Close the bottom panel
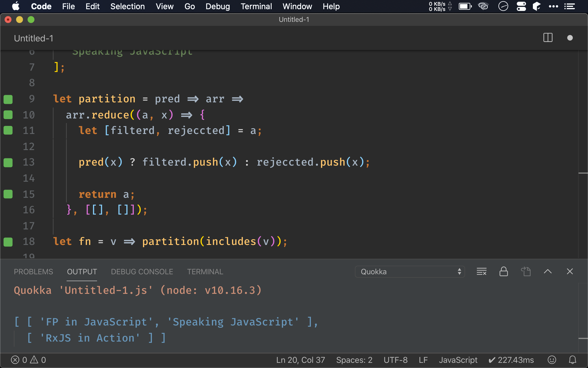This screenshot has width=588, height=368. pyautogui.click(x=570, y=271)
